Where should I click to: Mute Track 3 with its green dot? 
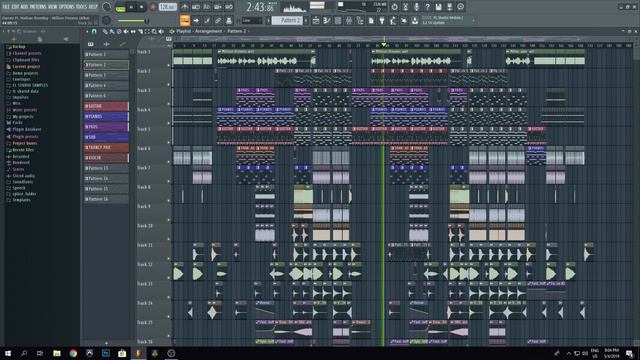click(169, 104)
